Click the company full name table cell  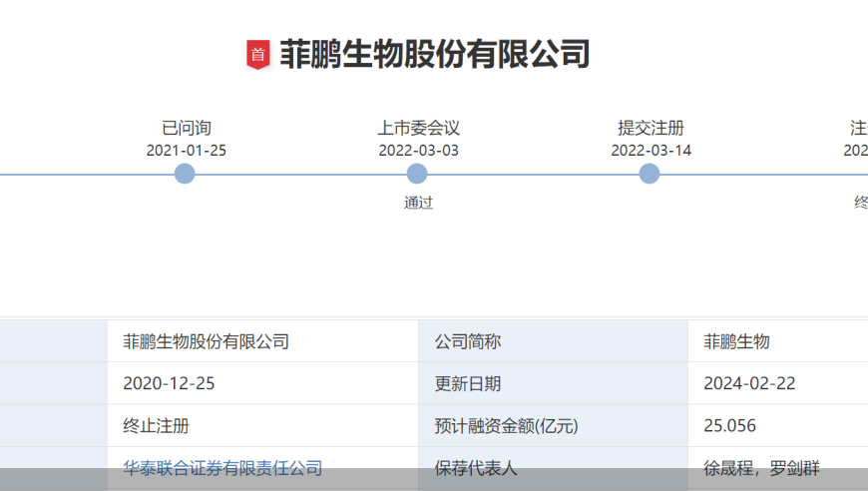(x=262, y=341)
